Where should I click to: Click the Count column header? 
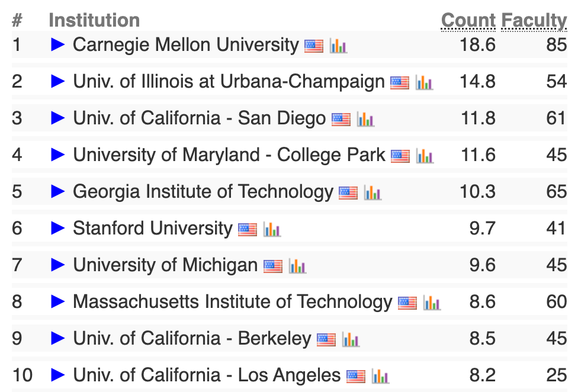[x=468, y=21]
